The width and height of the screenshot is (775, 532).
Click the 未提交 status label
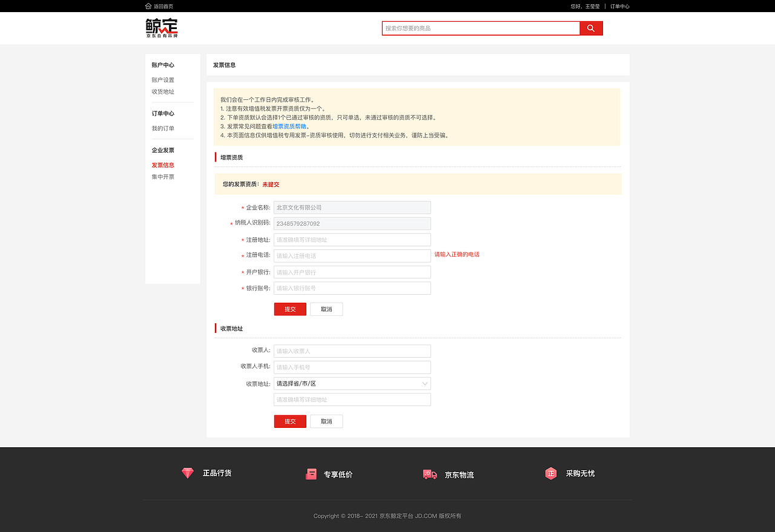coord(271,184)
